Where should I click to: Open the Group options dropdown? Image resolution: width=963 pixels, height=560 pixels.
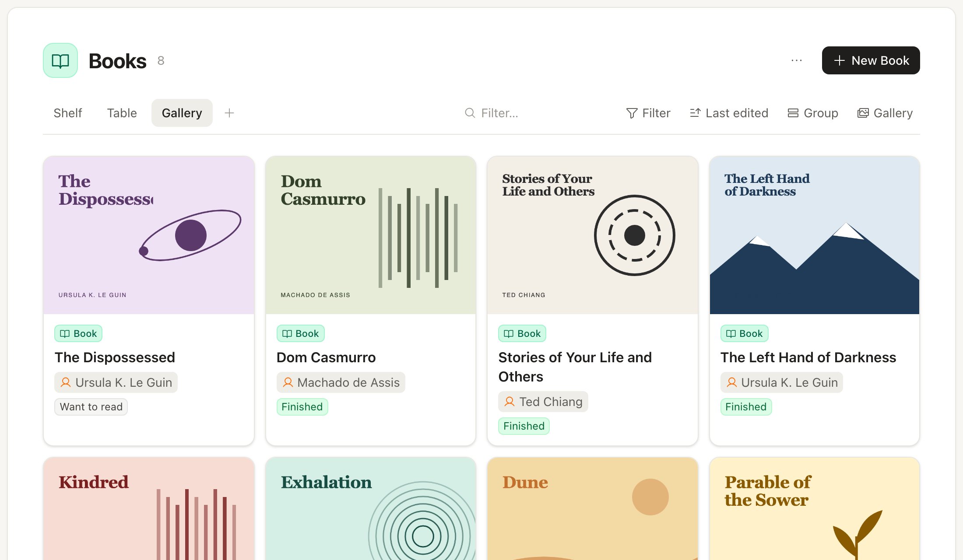[x=813, y=113]
